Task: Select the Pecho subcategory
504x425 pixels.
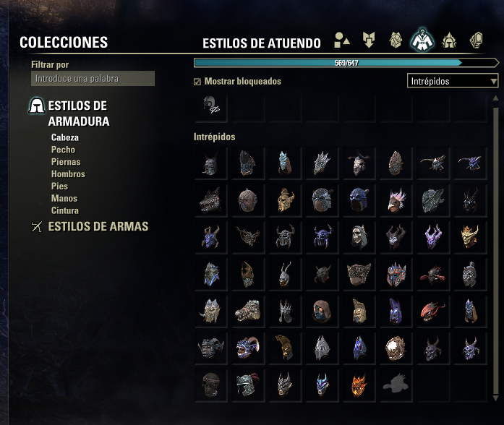Action: [x=63, y=150]
